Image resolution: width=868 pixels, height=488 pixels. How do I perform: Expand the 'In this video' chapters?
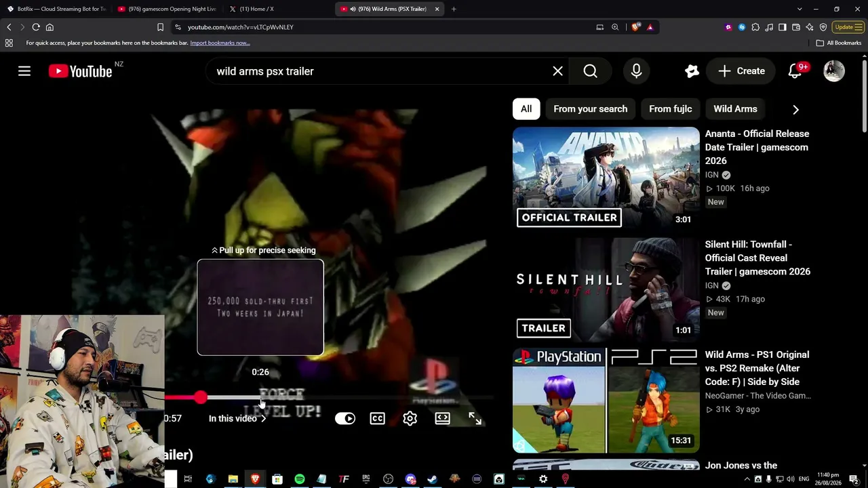point(237,419)
